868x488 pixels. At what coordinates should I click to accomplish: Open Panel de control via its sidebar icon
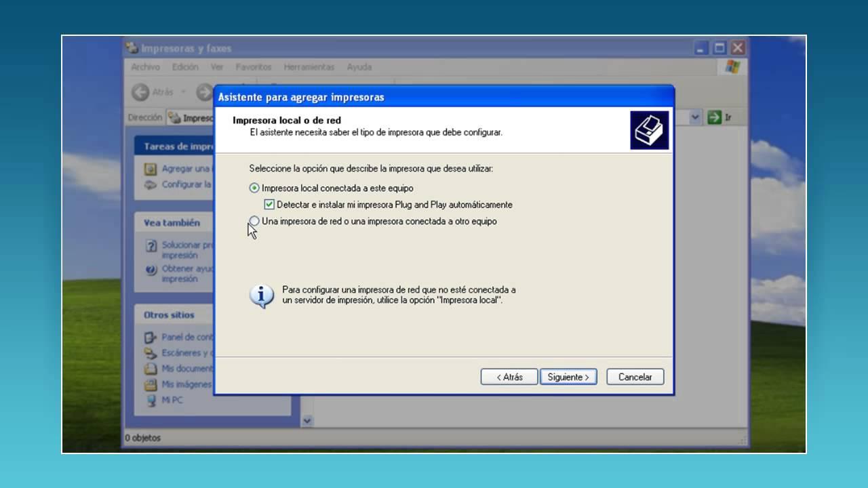point(148,337)
